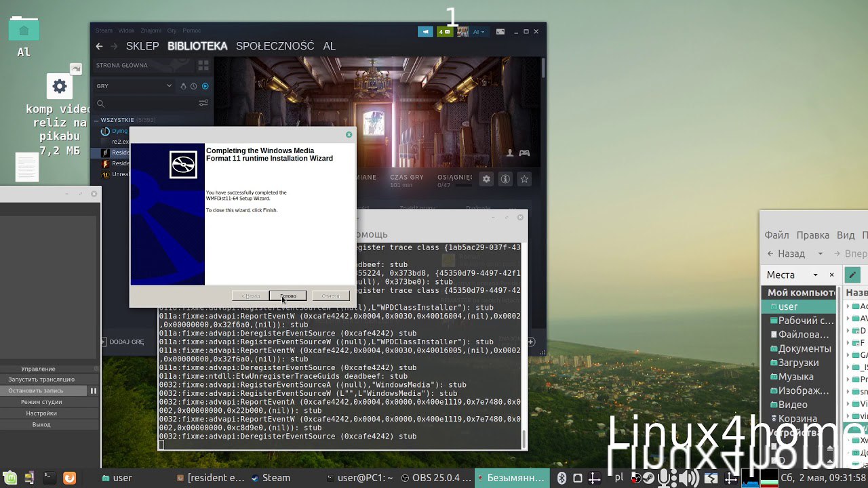Open the Gry menu in Steam
Screen dimensions: 868x488
172,30
